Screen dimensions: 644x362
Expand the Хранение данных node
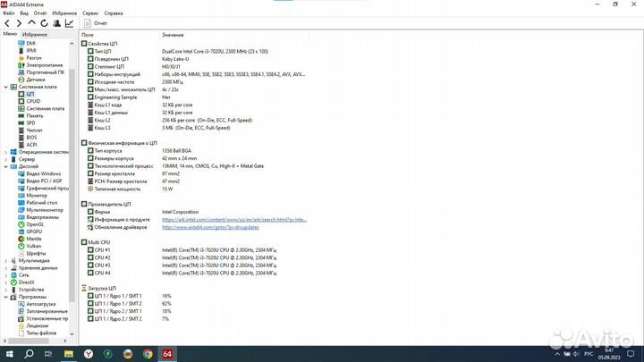point(5,268)
